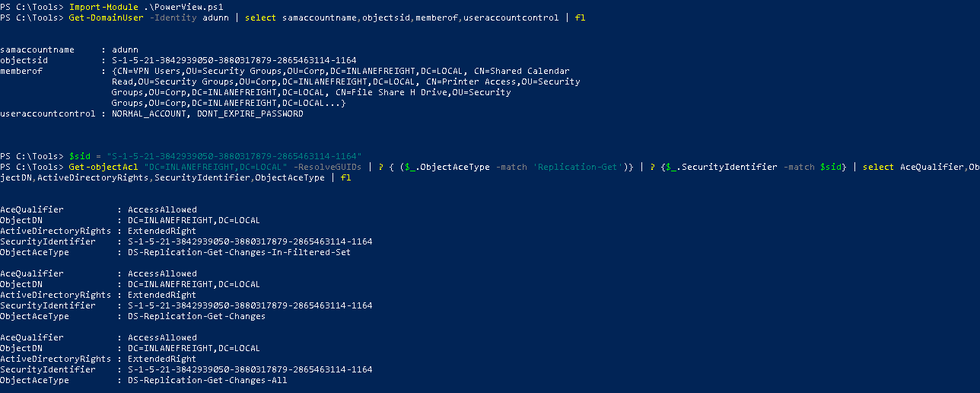Click the first AceQualifier label
Screen dimensions: 980x393
[32, 209]
